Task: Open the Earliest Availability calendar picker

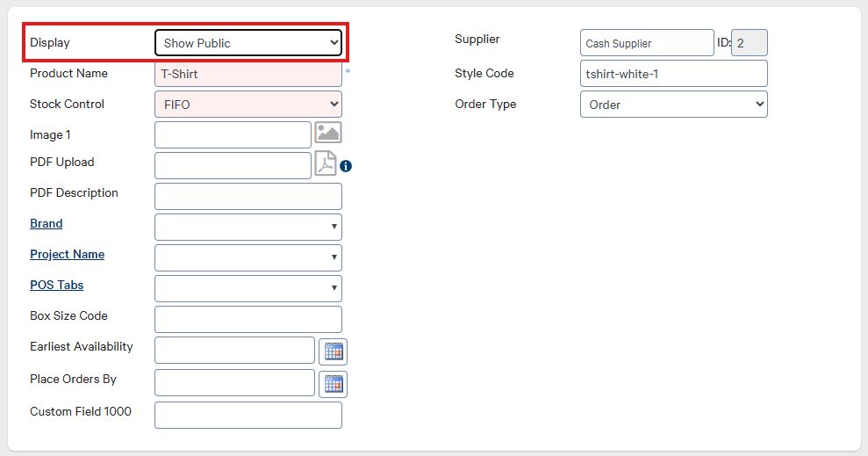Action: [333, 351]
